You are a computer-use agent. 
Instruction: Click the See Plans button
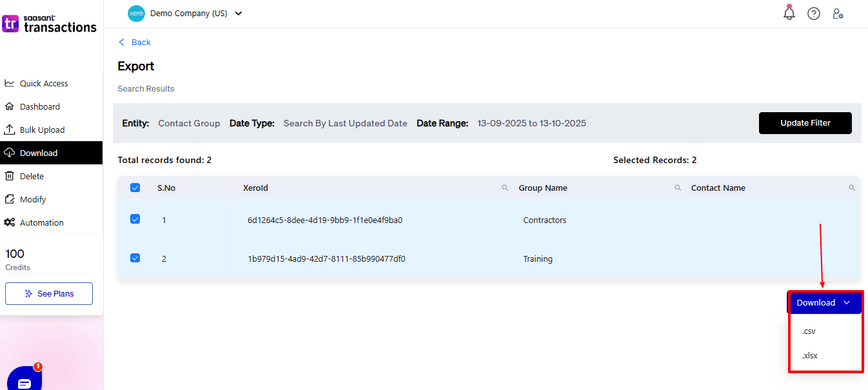(x=49, y=293)
